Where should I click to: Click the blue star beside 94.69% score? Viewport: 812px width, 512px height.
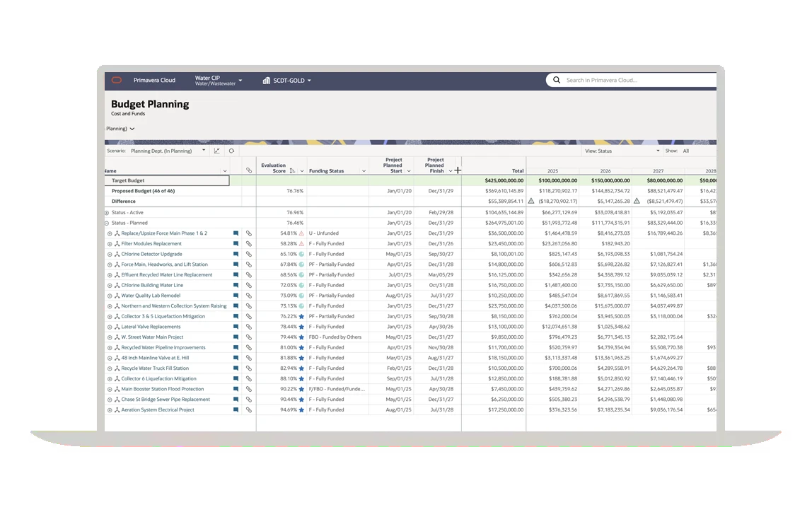click(301, 409)
